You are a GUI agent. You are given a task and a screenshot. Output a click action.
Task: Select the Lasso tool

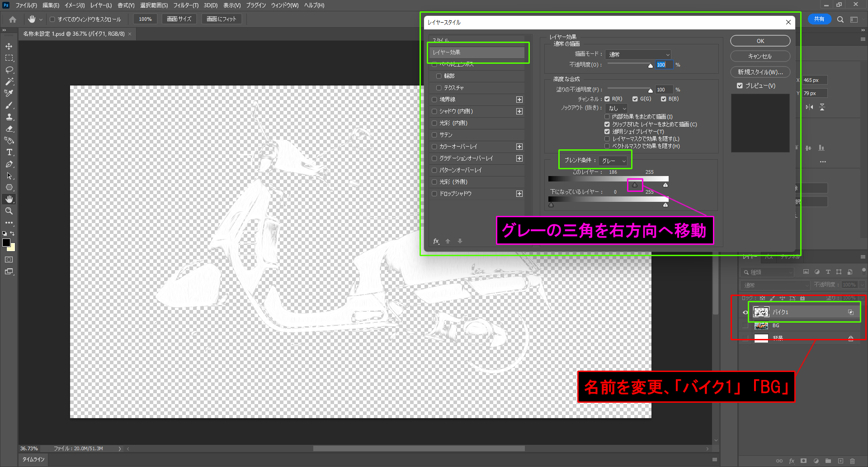tap(9, 70)
